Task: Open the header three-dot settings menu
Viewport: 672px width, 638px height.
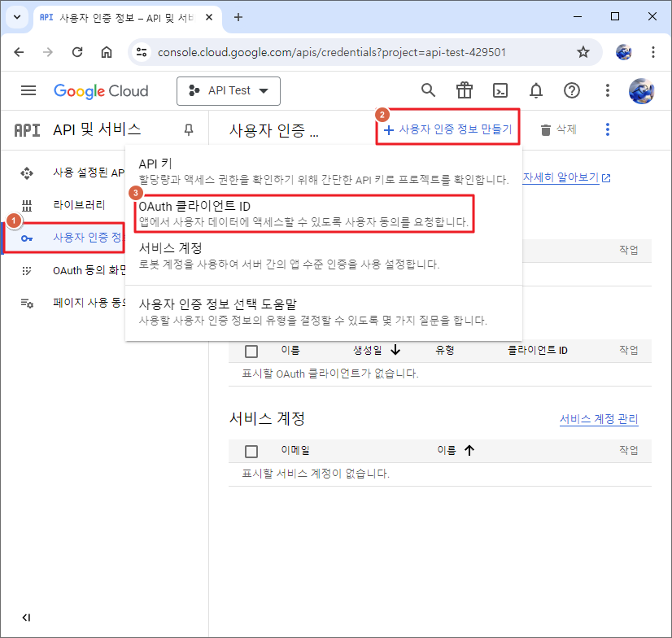Action: pos(607,90)
